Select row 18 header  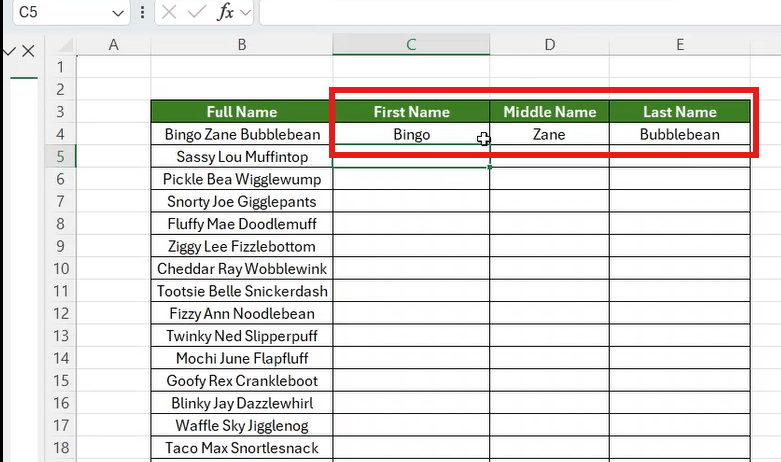(60, 448)
